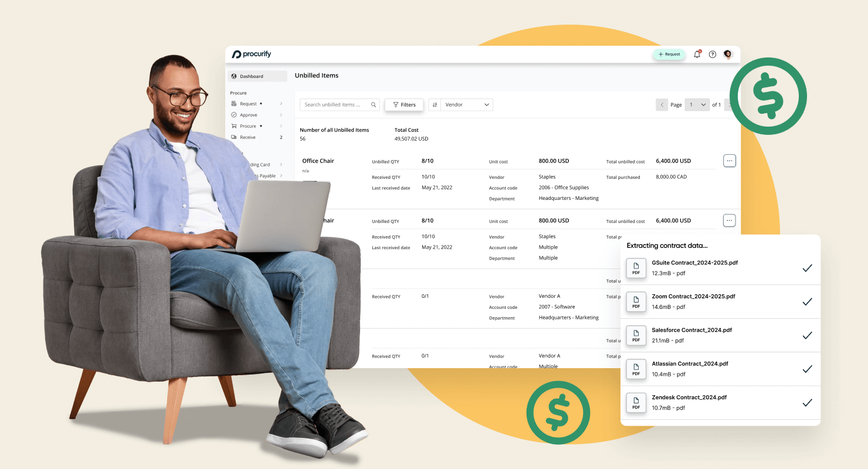Image resolution: width=868 pixels, height=469 pixels.
Task: Expand Procure sidebar chevron
Action: (281, 126)
